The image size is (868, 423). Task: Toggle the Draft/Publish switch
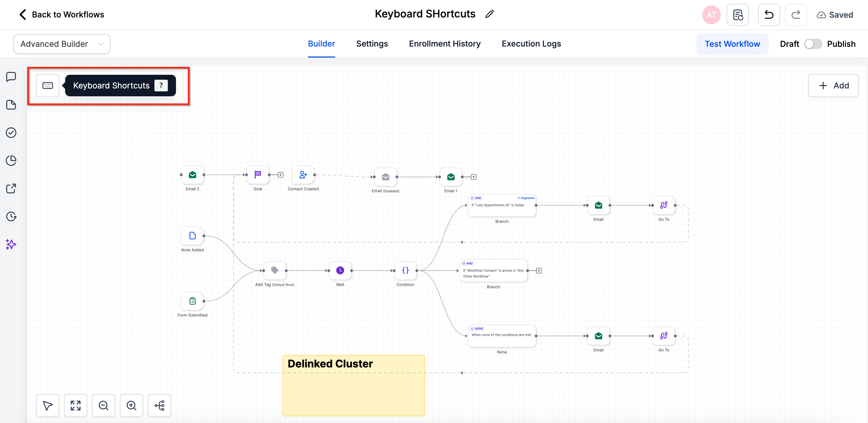tap(813, 44)
